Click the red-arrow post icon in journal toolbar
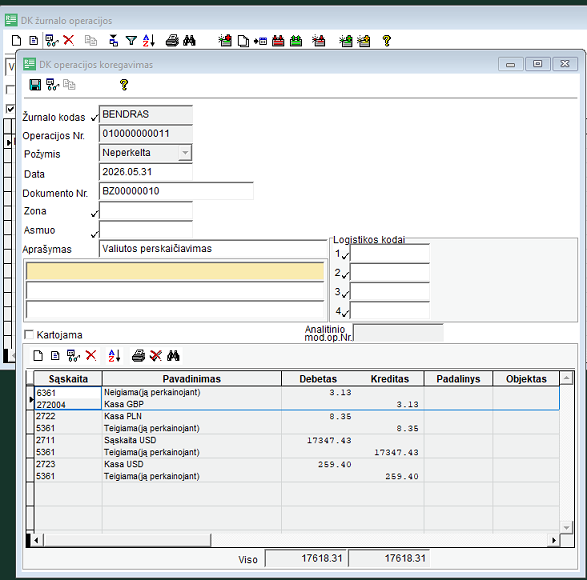This screenshot has height=580, width=587. 225,40
